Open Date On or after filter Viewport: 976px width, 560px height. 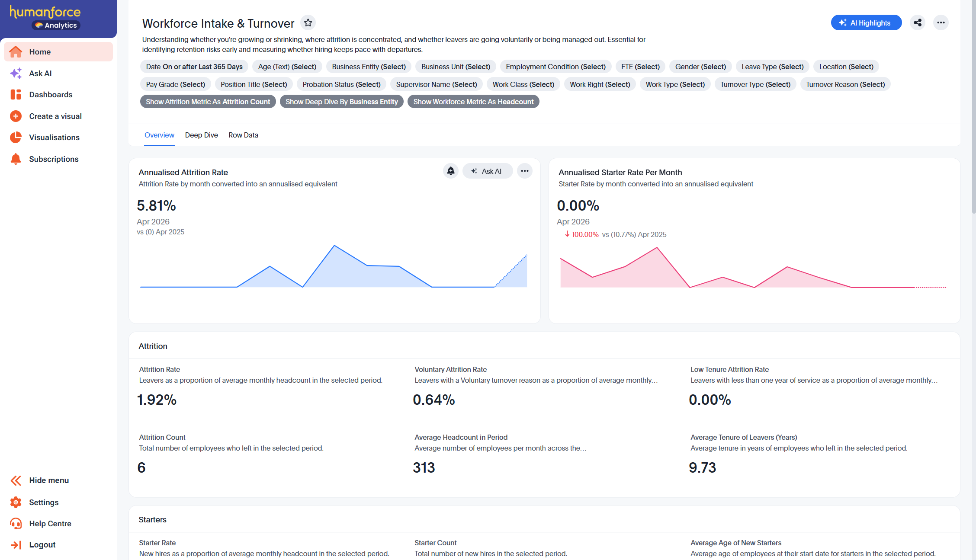194,67
